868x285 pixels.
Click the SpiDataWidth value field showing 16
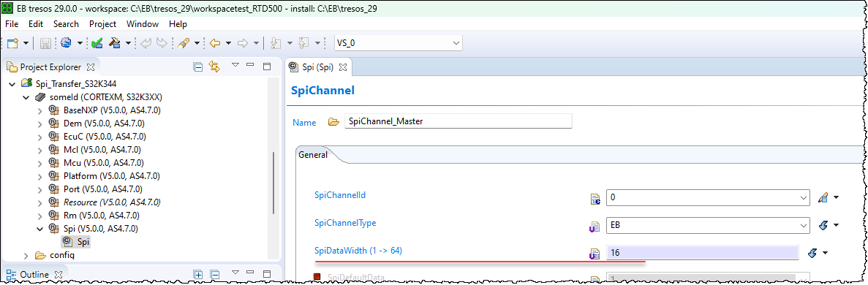[702, 253]
